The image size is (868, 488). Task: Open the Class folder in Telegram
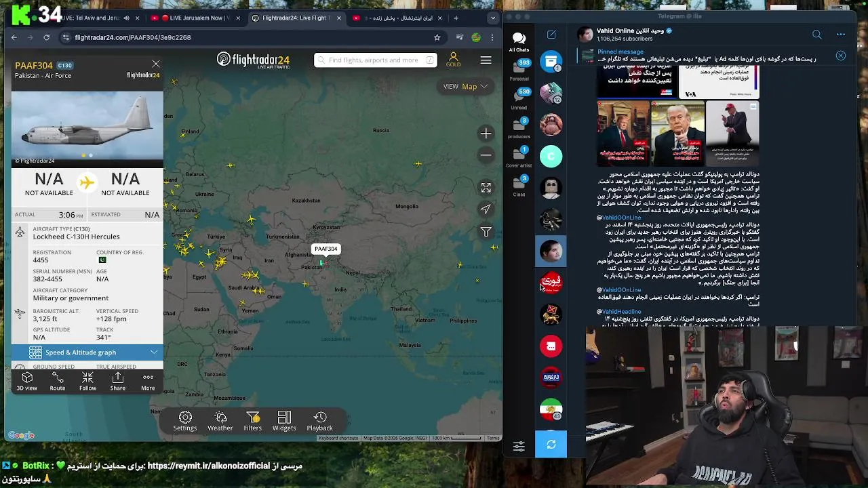519,186
